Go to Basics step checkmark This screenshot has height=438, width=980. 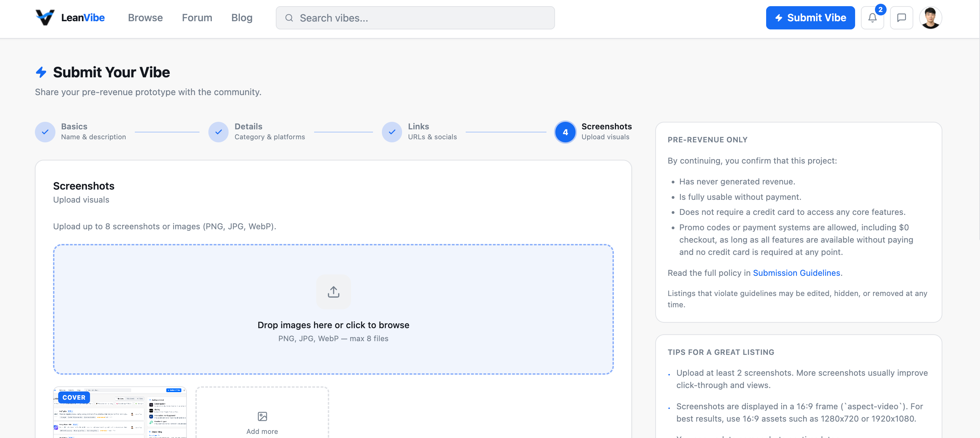pyautogui.click(x=45, y=132)
